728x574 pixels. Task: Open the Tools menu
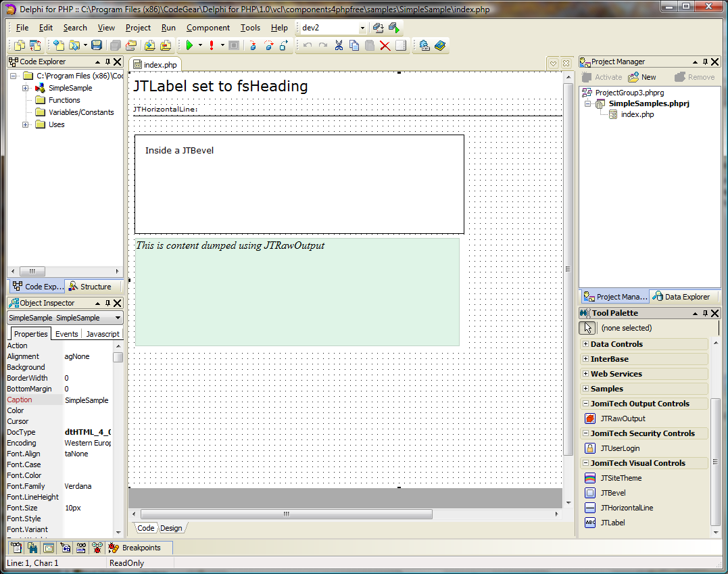pyautogui.click(x=250, y=28)
